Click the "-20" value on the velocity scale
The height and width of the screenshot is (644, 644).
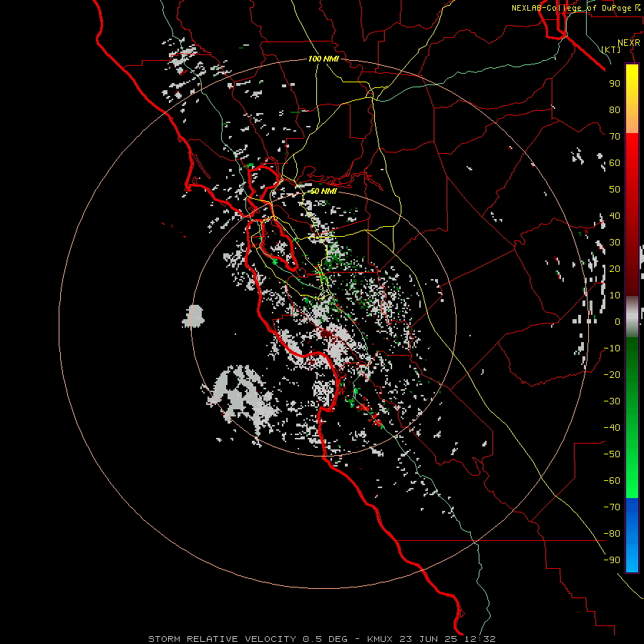(612, 375)
